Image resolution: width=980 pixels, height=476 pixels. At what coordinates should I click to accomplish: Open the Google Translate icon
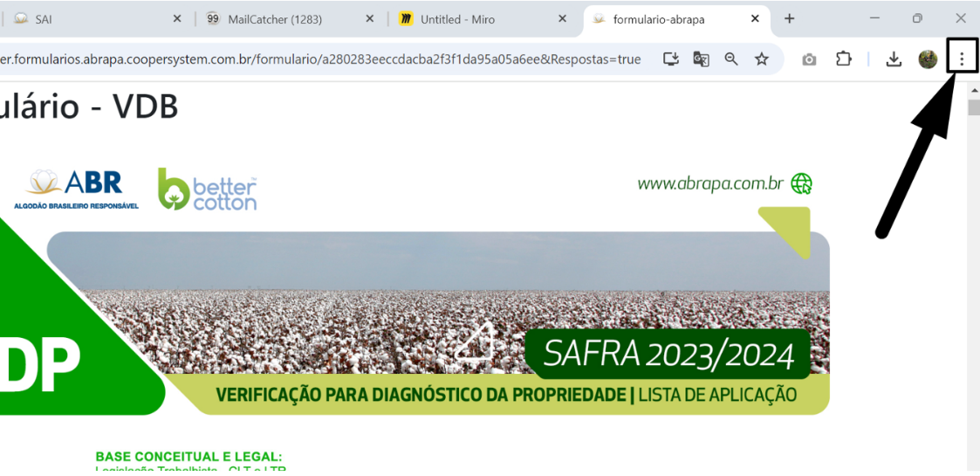click(701, 59)
